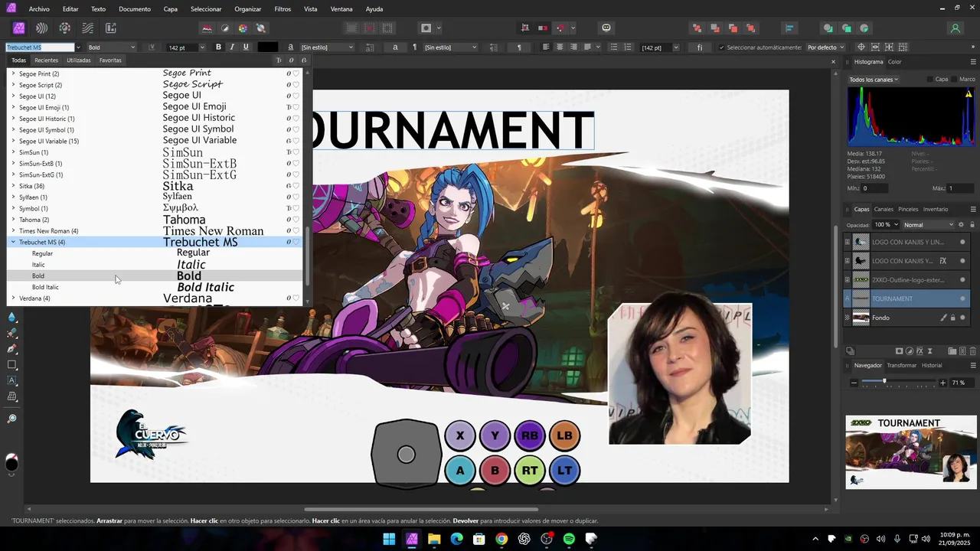
Task: Expand the Times New Roman (4) family
Action: 13,231
